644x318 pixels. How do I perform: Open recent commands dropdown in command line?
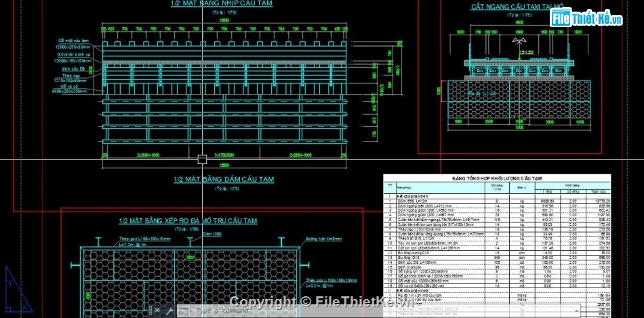(x=184, y=311)
